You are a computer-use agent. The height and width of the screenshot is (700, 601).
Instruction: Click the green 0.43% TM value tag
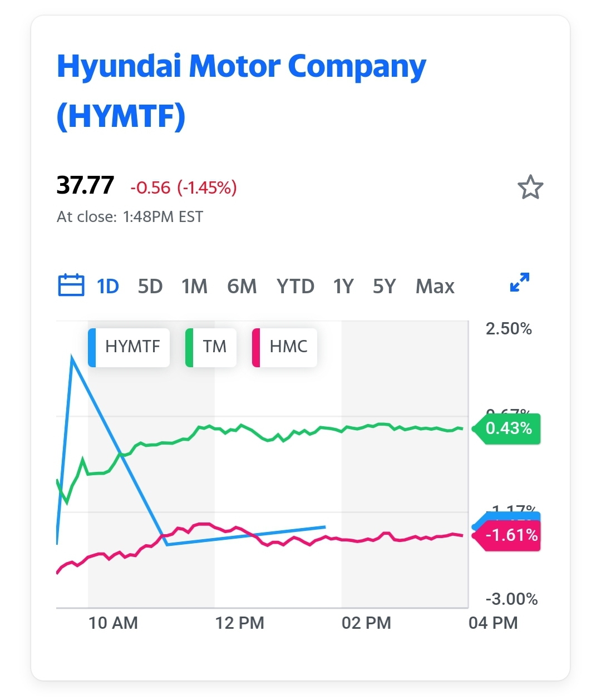click(506, 428)
